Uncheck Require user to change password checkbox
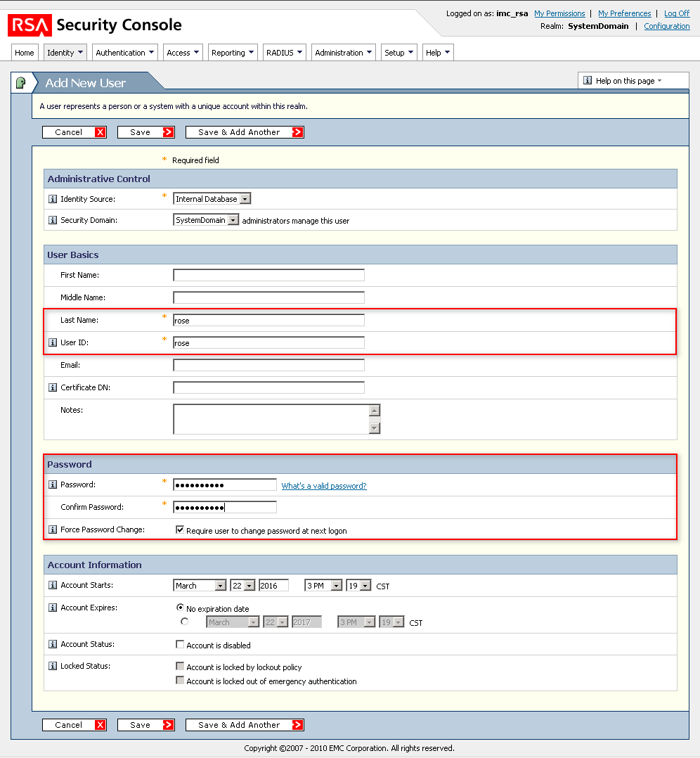This screenshot has width=700, height=758. coord(180,530)
